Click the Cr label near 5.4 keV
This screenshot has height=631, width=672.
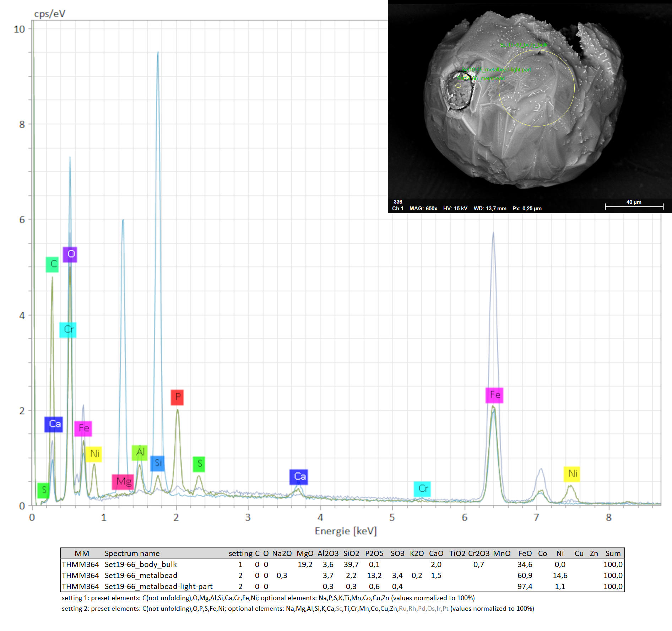pyautogui.click(x=422, y=489)
